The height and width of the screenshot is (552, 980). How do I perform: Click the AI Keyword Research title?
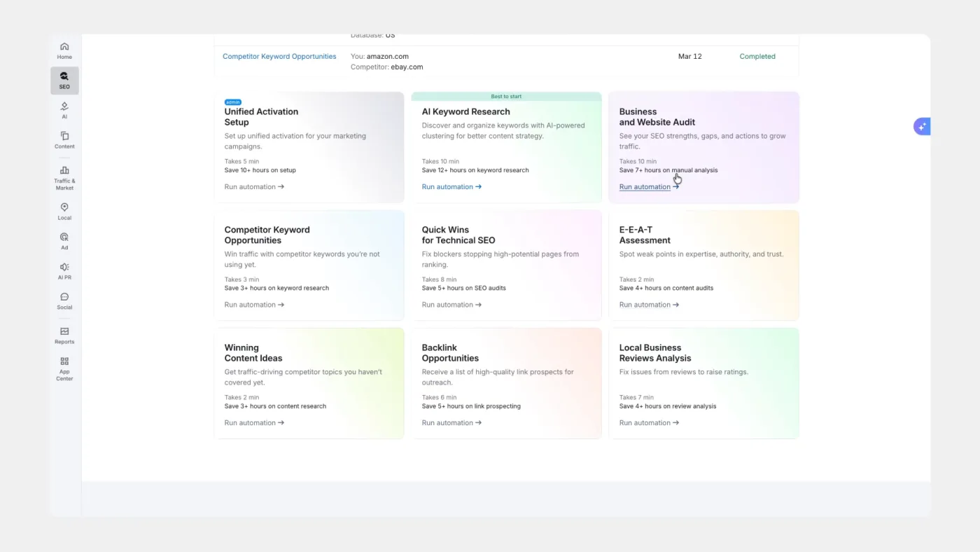point(465,111)
